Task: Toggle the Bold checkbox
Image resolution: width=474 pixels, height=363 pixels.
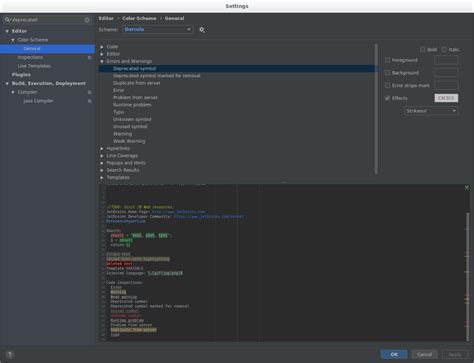Action: point(423,50)
